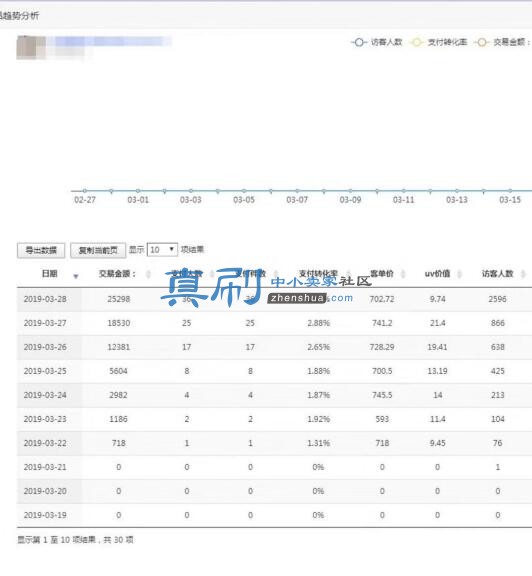
Task: Click the 复制当前页 copy button
Action: 98,251
